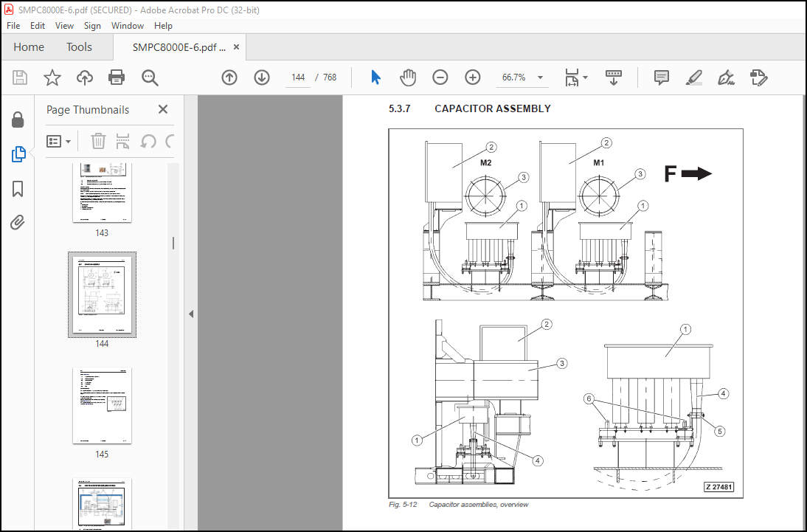
Task: Click the total page count 768
Action: [x=330, y=77]
